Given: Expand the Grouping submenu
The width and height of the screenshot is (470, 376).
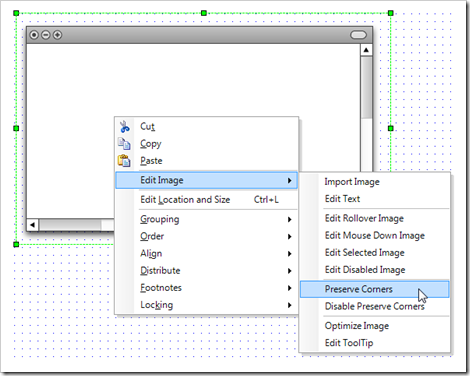Looking at the screenshot, I should [206, 219].
